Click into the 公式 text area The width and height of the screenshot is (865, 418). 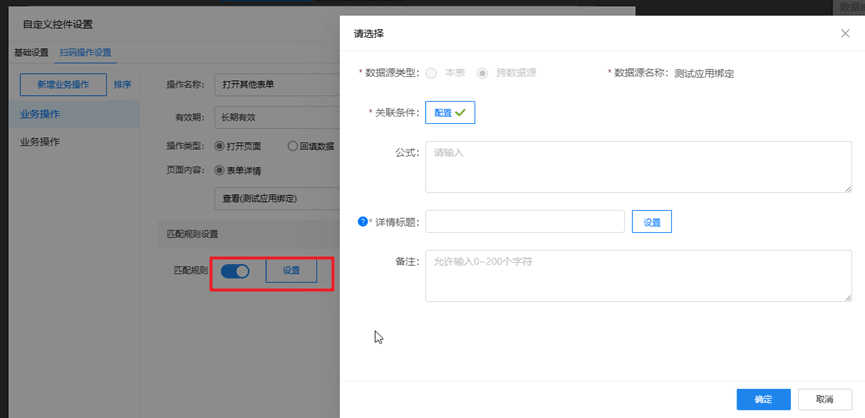(x=638, y=167)
